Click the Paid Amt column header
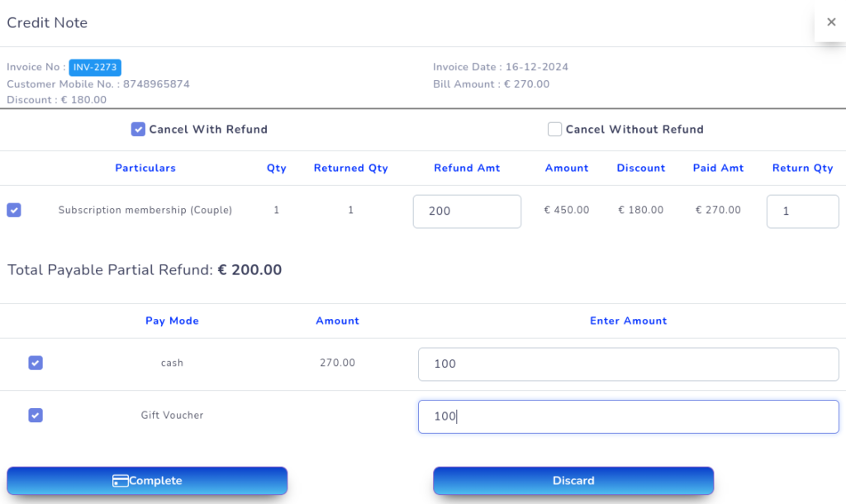Screen dimensions: 846x504 click(x=718, y=168)
